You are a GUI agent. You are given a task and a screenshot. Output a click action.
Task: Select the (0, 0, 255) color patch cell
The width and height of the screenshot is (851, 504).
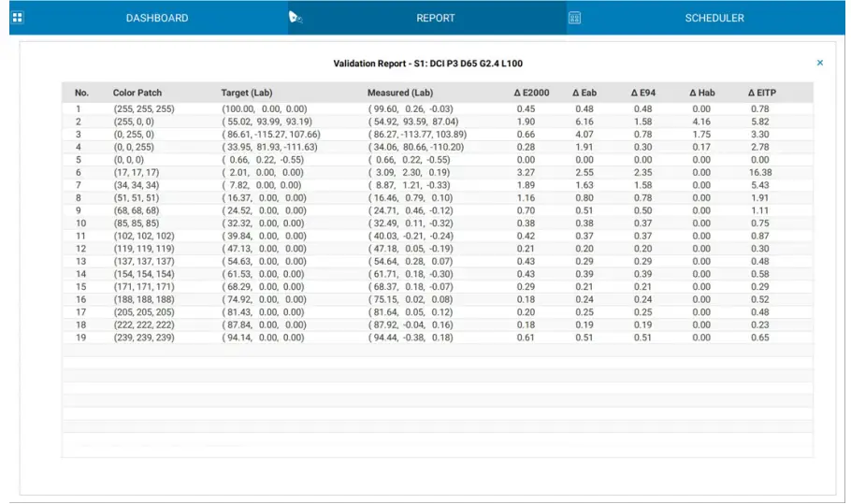pyautogui.click(x=134, y=147)
